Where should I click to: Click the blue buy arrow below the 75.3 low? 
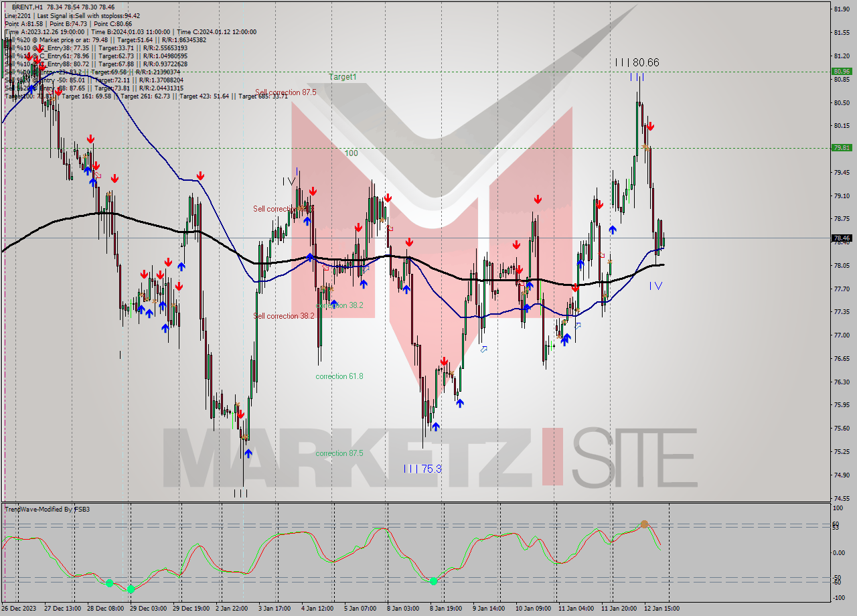(x=436, y=427)
